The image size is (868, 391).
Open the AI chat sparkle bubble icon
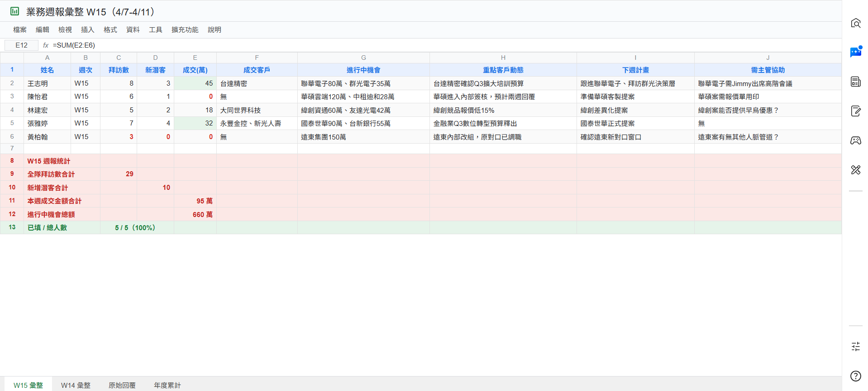(855, 53)
